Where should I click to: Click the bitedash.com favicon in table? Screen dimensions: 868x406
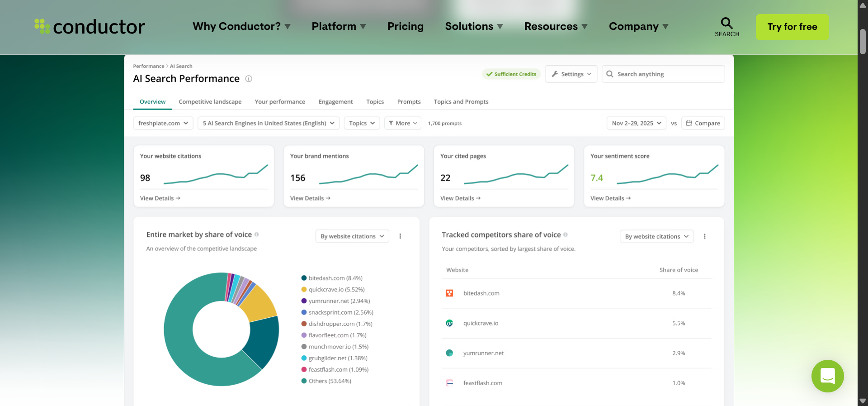(x=449, y=293)
